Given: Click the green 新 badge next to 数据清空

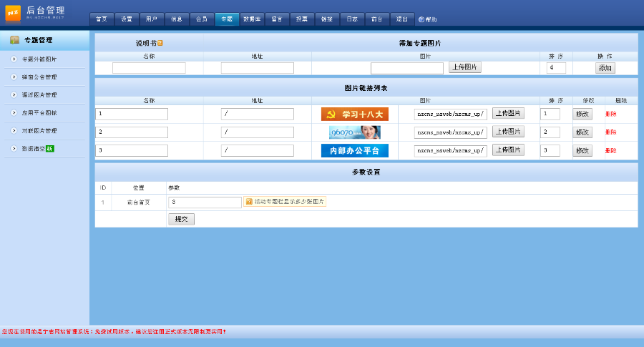Looking at the screenshot, I should click(49, 149).
